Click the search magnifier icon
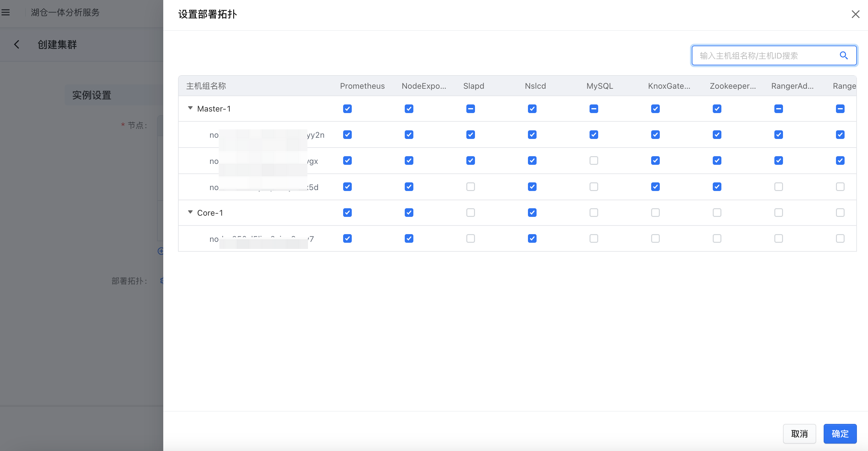The image size is (868, 451). pos(843,55)
